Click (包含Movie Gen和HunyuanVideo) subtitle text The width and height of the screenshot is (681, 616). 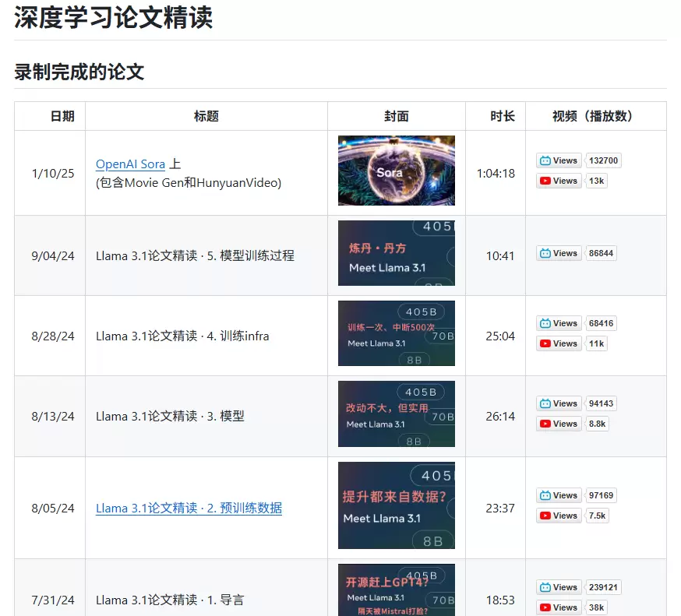[189, 183]
